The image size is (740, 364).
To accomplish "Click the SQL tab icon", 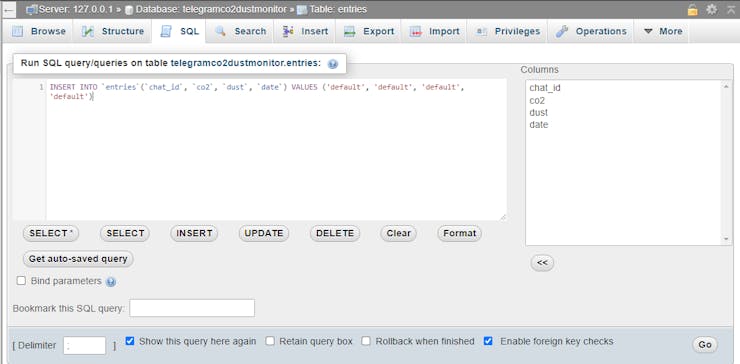I will 166,32.
